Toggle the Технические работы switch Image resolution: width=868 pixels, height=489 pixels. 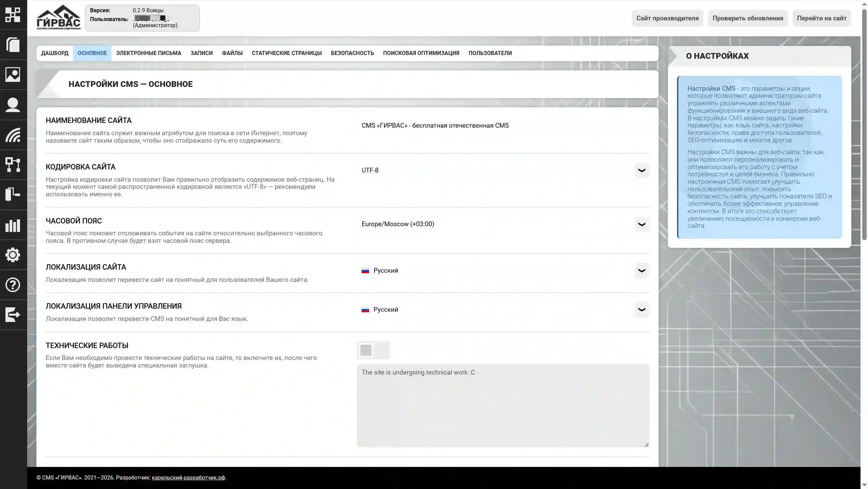click(x=373, y=350)
